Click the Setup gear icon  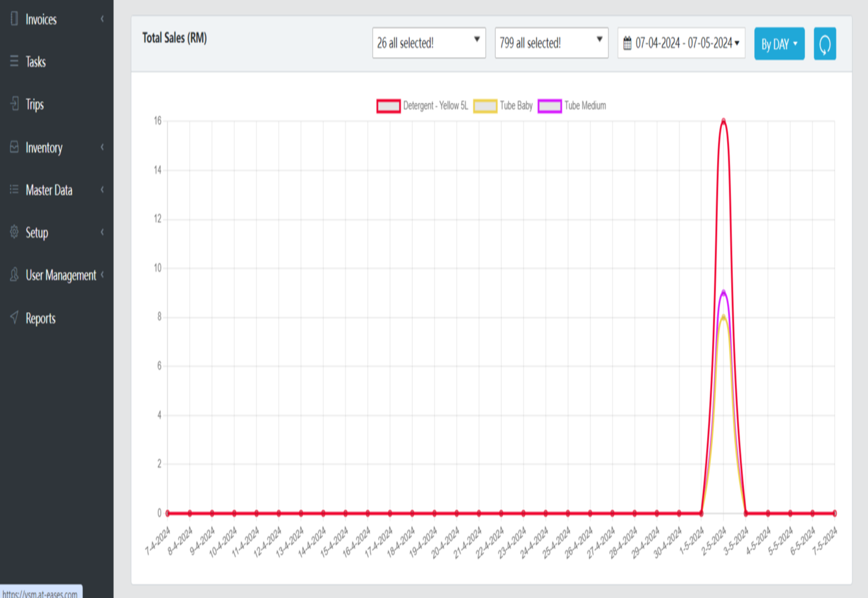tap(14, 232)
